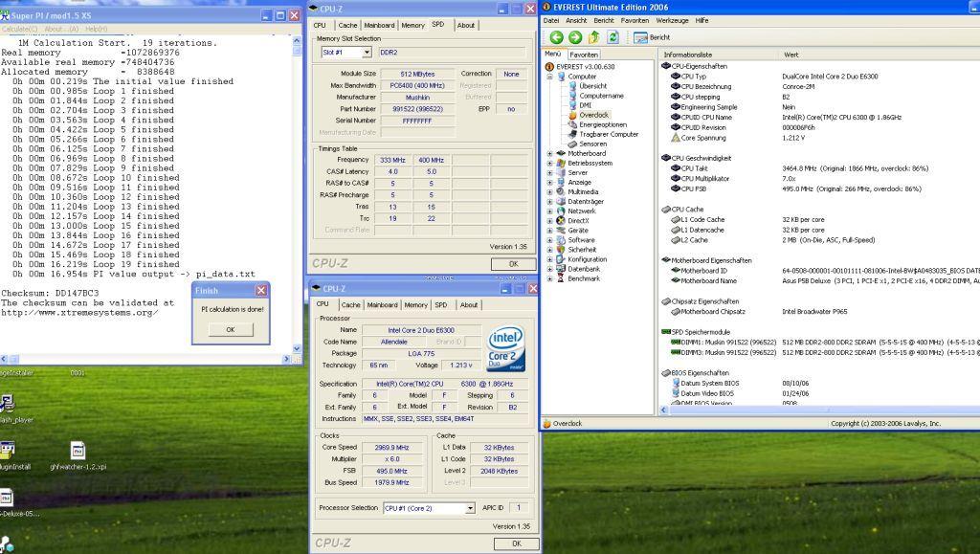Viewport: 980px width, 554px height.
Task: Open the Calculate menu in Super PI
Action: [19, 30]
